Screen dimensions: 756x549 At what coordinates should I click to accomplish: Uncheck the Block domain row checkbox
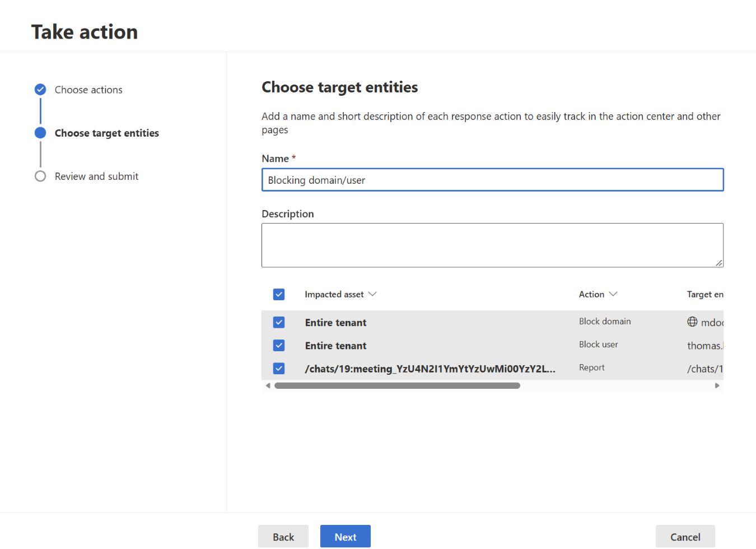279,322
